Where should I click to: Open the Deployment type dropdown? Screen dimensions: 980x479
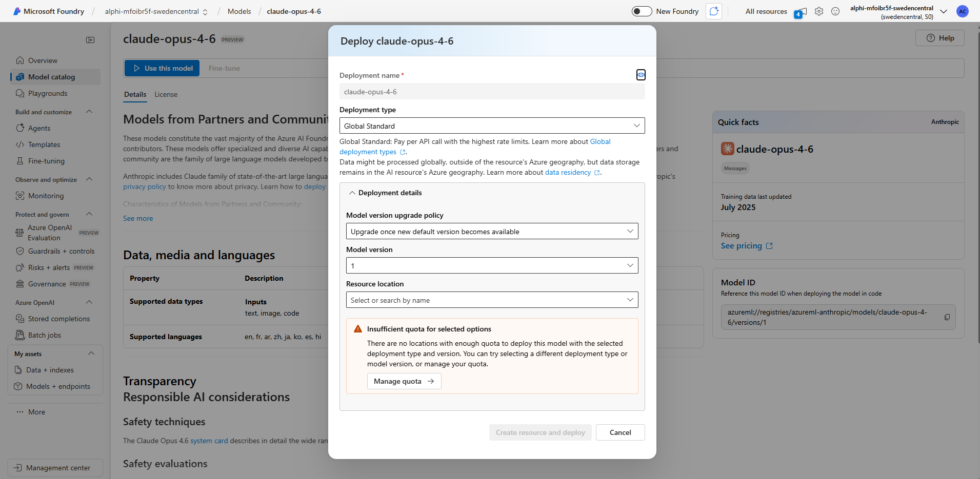click(x=492, y=126)
